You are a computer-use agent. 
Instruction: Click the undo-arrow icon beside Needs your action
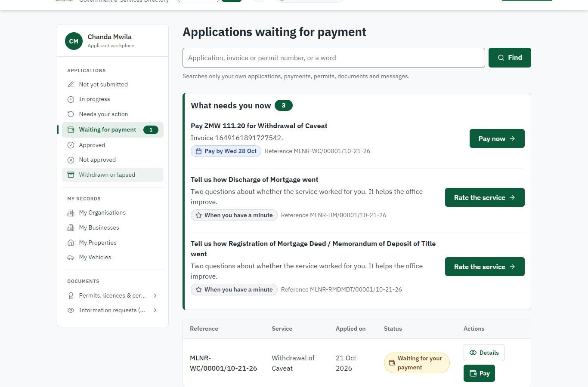pos(71,114)
